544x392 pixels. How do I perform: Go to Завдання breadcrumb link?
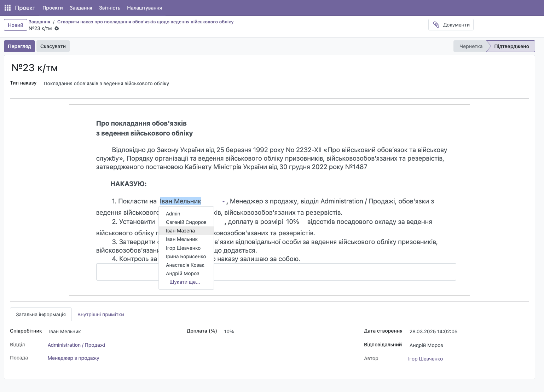tap(39, 22)
